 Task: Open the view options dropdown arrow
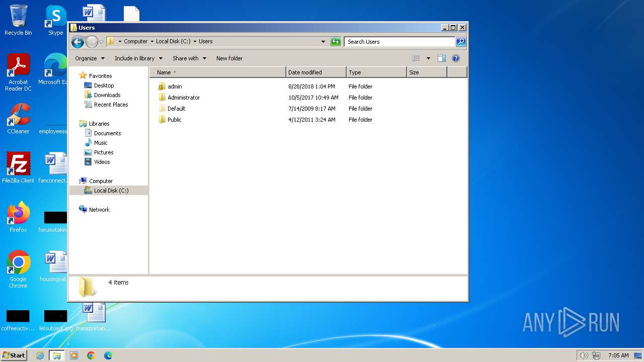[x=428, y=58]
